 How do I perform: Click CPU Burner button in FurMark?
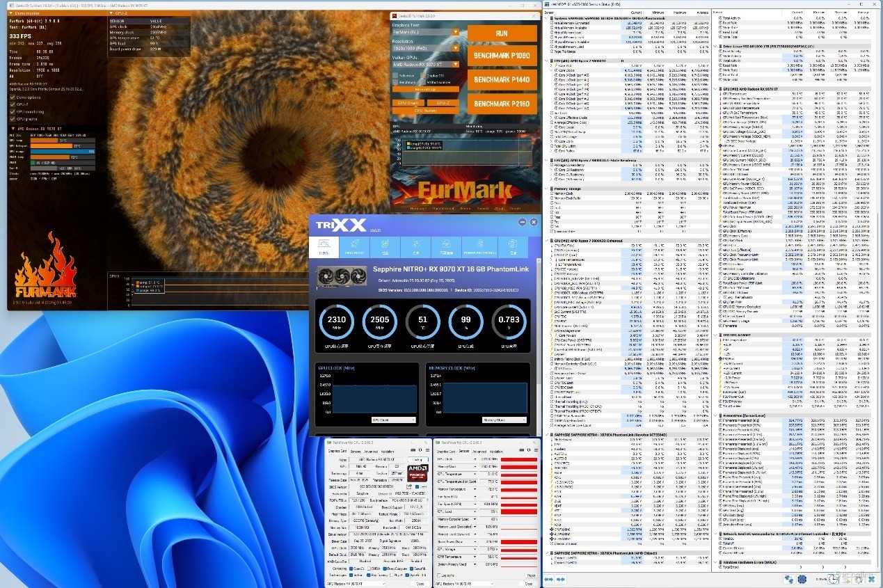point(426,111)
